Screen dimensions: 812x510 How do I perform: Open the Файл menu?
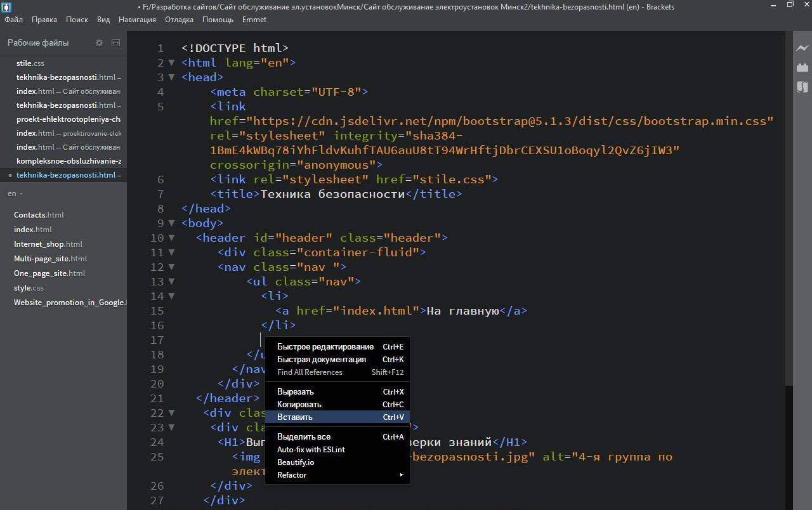13,20
